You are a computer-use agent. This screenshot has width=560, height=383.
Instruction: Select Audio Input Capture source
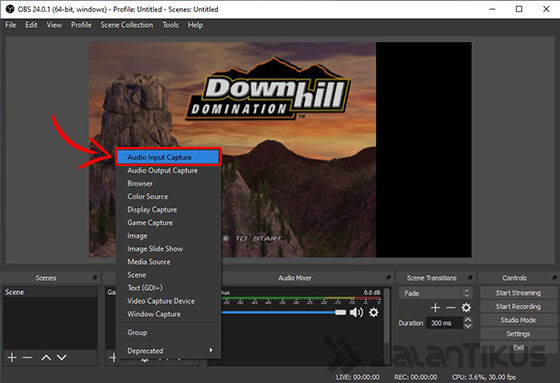168,157
